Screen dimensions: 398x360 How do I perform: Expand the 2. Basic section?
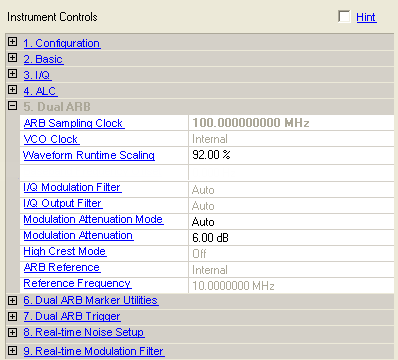[12, 58]
